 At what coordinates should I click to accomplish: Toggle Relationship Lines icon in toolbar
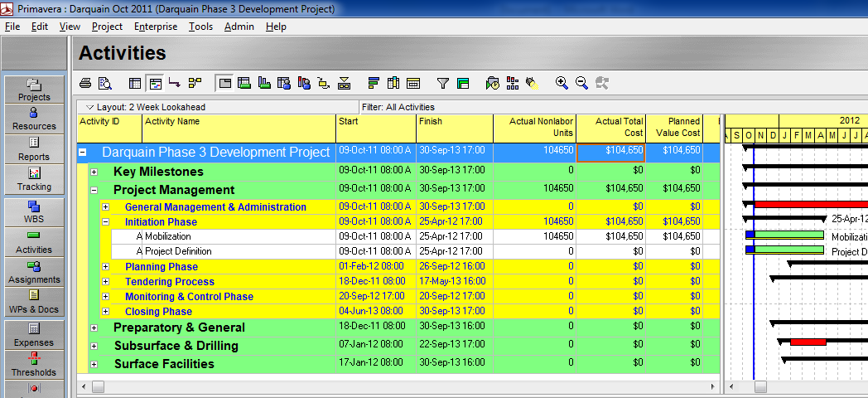tap(175, 83)
